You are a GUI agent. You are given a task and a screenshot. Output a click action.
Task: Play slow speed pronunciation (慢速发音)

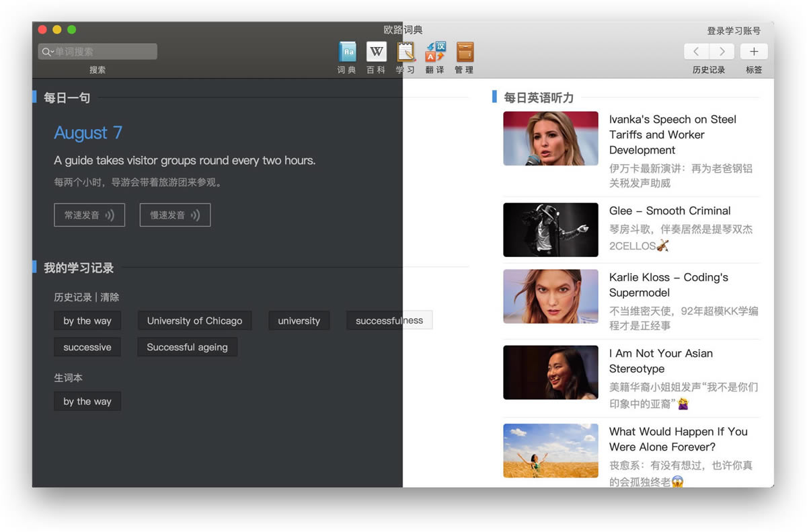click(x=175, y=215)
